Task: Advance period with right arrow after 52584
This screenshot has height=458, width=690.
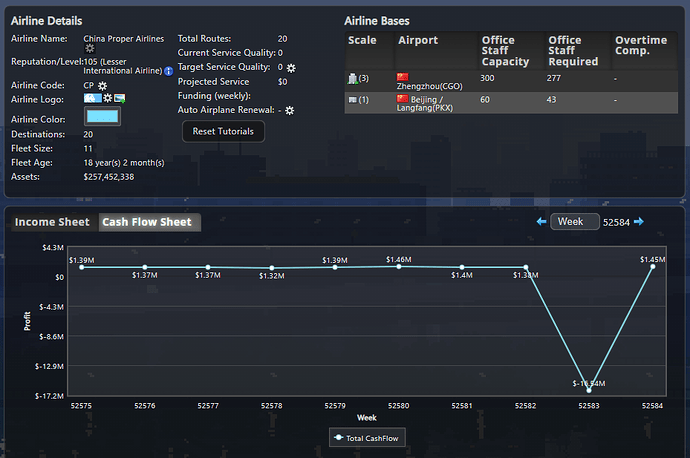Action: pyautogui.click(x=639, y=222)
